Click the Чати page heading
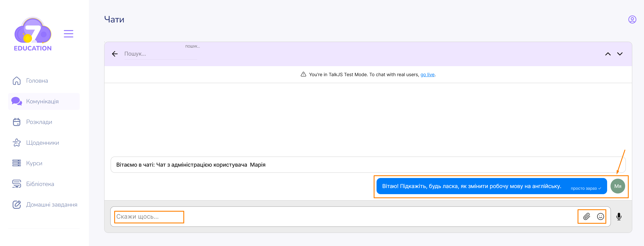The image size is (644, 246). pos(114,20)
